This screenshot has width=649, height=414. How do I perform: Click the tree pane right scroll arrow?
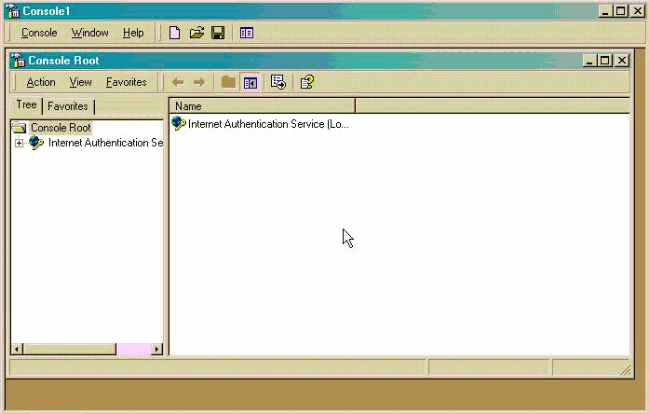click(157, 349)
